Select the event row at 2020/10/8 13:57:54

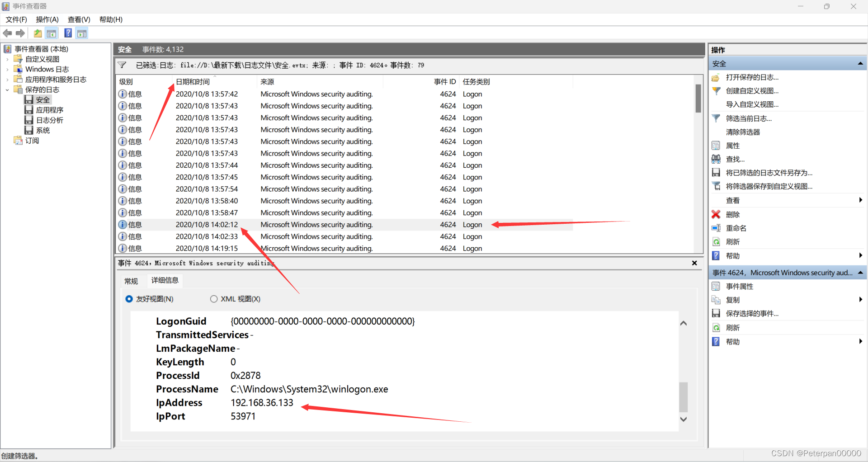coord(345,189)
